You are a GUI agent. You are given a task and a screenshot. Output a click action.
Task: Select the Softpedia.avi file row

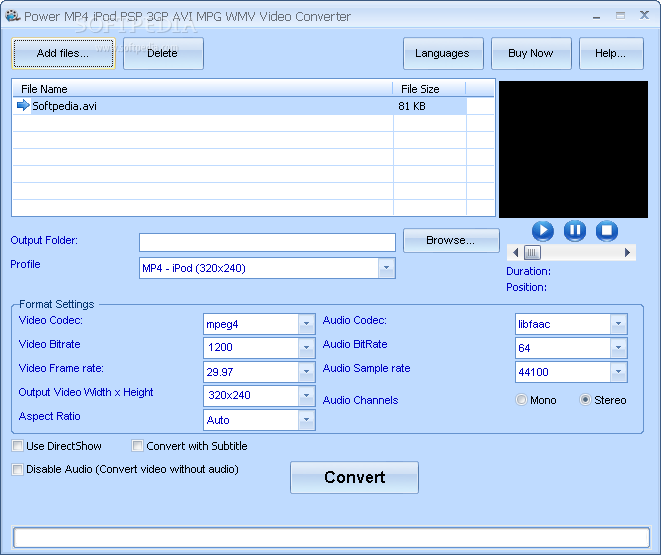point(240,106)
